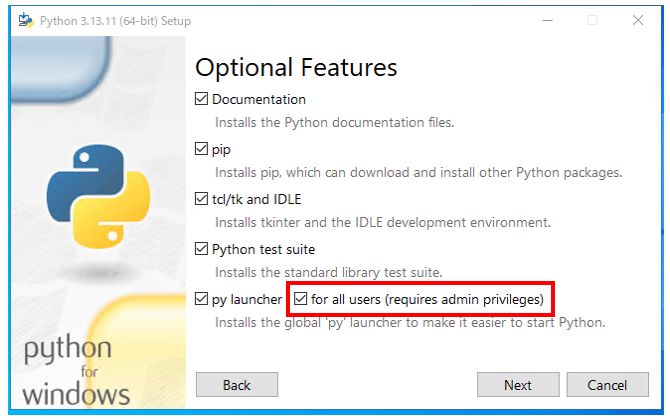
Task: Click the Optional Features heading
Action: [x=296, y=67]
